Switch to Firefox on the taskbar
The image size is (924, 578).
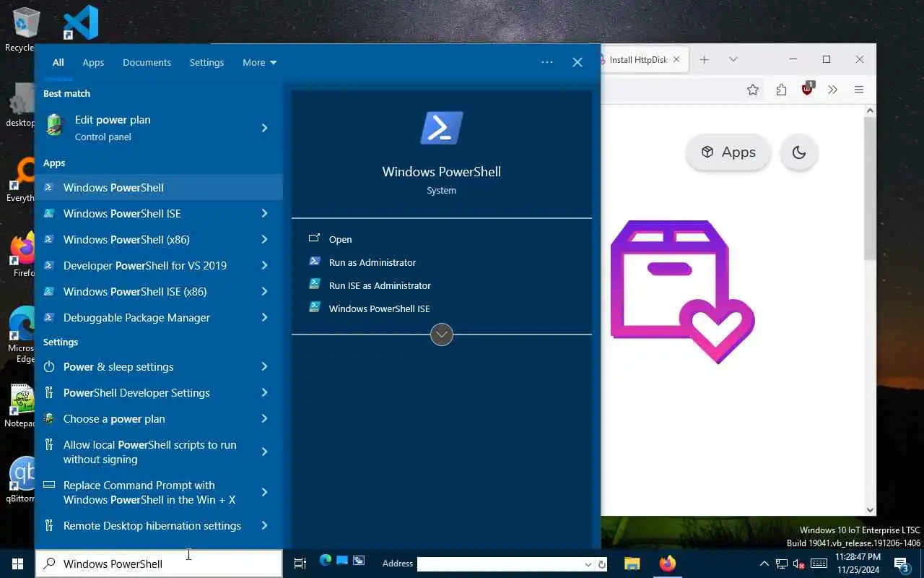pos(668,564)
